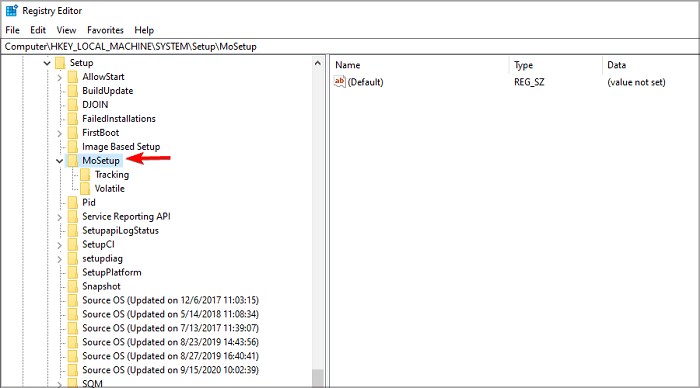The height and width of the screenshot is (388, 700).
Task: Click the (value not set) data cell
Action: tap(636, 82)
